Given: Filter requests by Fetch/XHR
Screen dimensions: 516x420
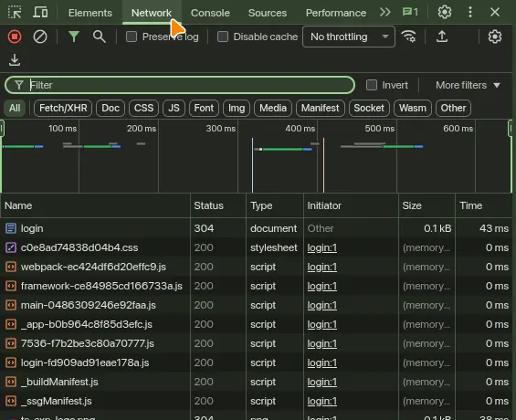Looking at the screenshot, I should [x=63, y=108].
